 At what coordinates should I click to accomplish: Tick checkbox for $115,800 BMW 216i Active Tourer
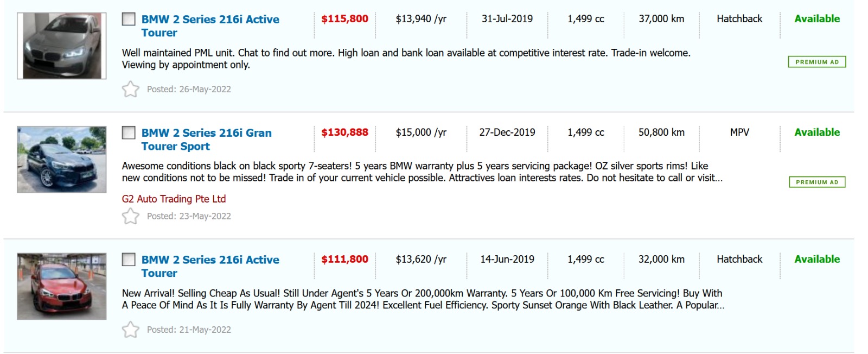point(129,19)
